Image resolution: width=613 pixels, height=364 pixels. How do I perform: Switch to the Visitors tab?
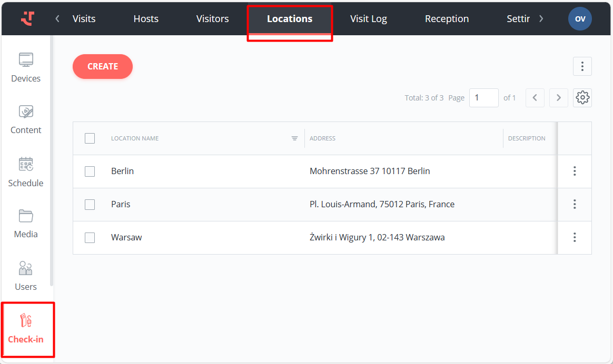point(213,19)
